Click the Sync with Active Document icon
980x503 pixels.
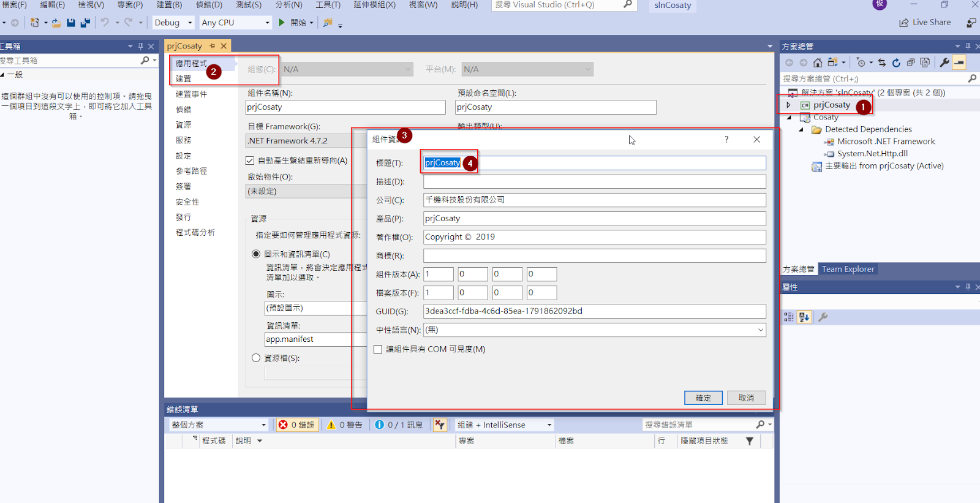882,62
